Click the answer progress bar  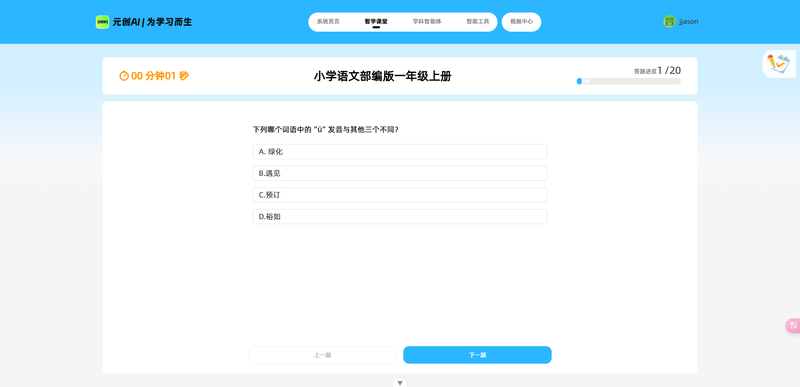point(629,81)
